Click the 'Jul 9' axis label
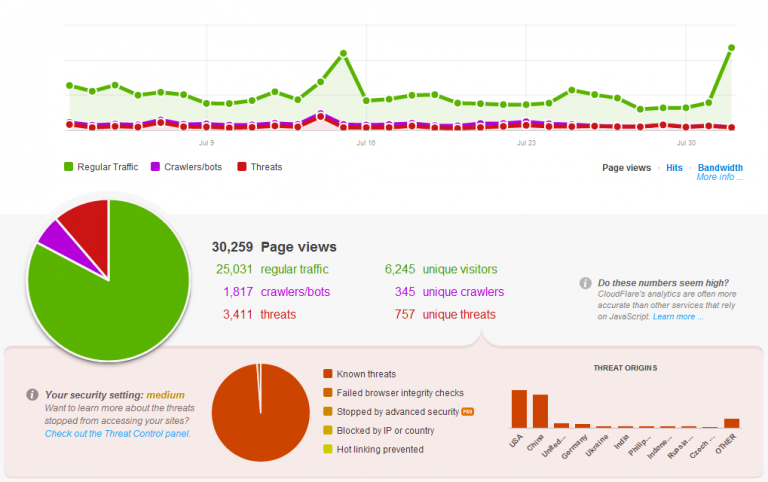768x482 pixels. coord(206,143)
